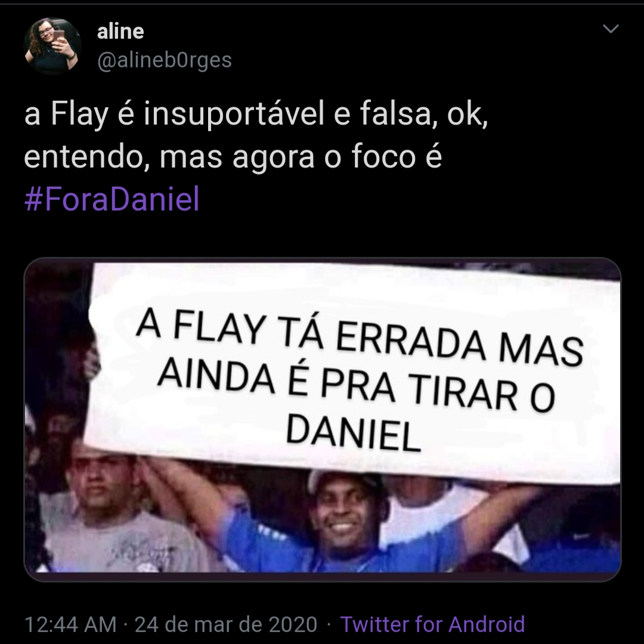The height and width of the screenshot is (644, 644).
Task: Open the display name "aline"
Action: tap(120, 31)
